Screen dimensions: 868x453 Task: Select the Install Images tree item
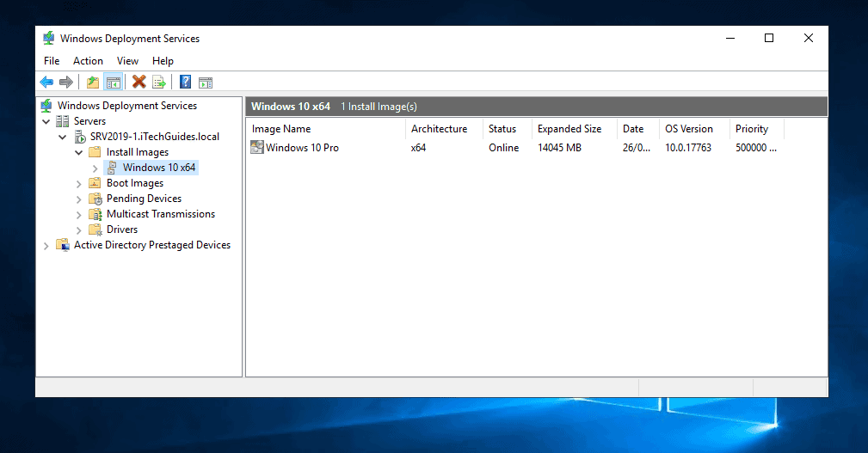pyautogui.click(x=138, y=152)
